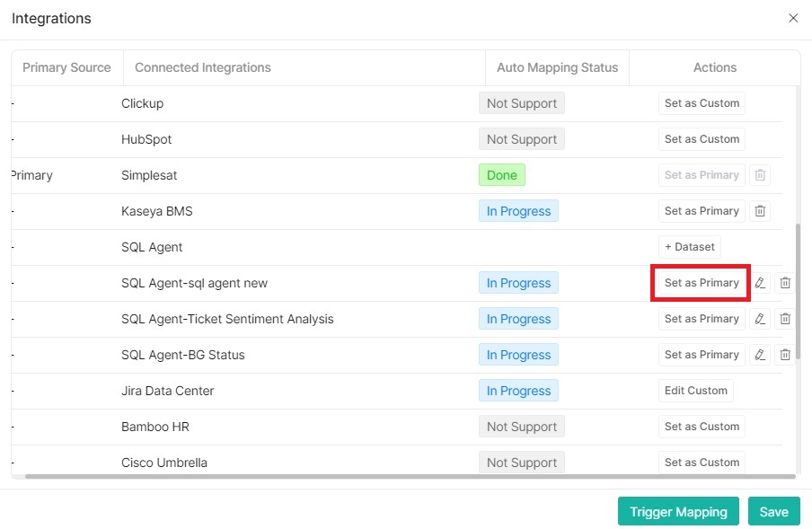Delete the SQL Agent-sql agent new dataset
Image resolution: width=812 pixels, height=529 pixels.
pyautogui.click(x=785, y=282)
